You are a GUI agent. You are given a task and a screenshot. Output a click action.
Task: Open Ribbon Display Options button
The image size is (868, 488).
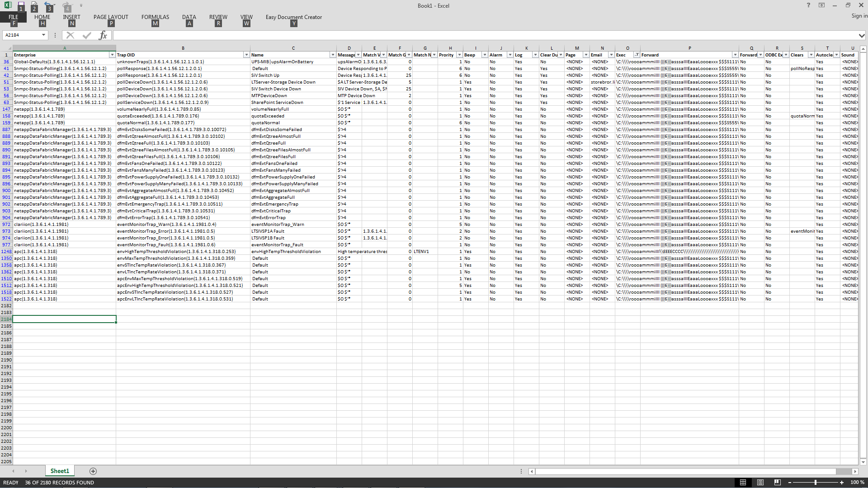click(x=821, y=5)
